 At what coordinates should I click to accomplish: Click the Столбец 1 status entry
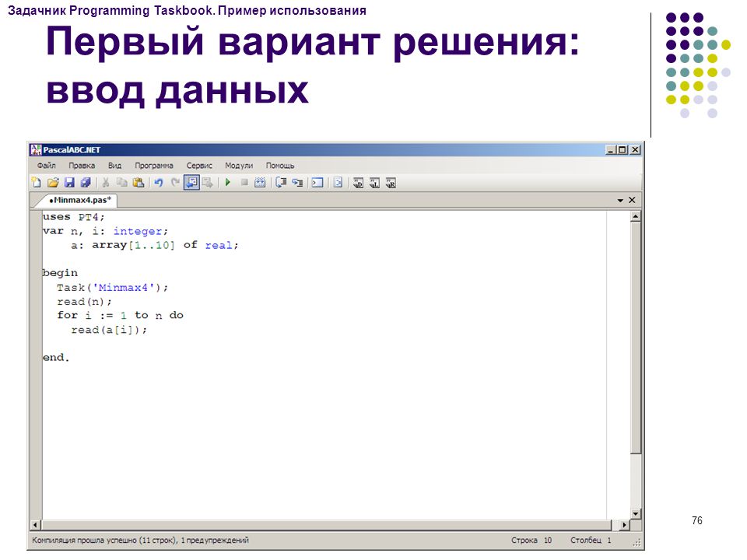pos(591,541)
